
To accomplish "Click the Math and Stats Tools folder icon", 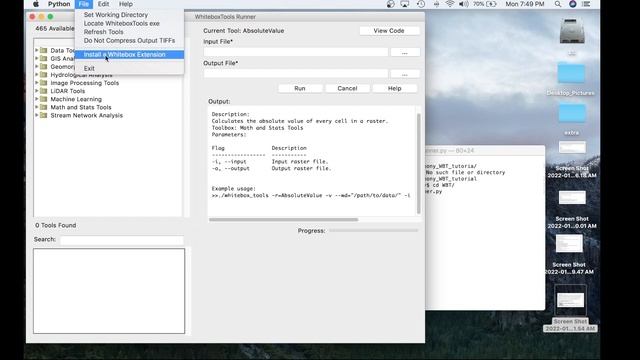I will click(x=44, y=107).
